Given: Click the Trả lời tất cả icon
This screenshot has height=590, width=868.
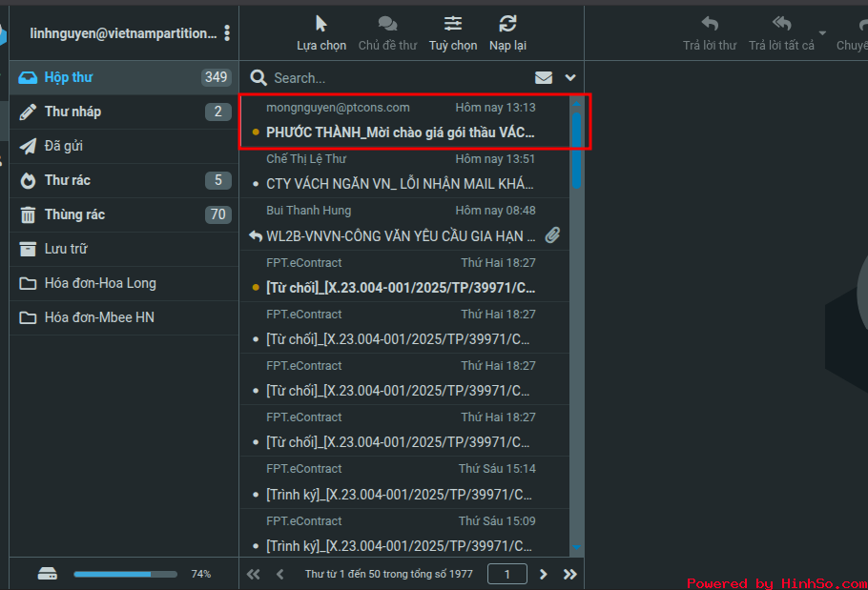Looking at the screenshot, I should point(781,24).
